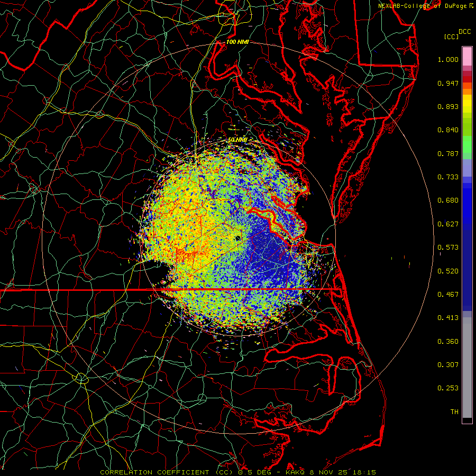476x476 pixels.
Task: Select the 0.413 legend value
Action: click(448, 318)
